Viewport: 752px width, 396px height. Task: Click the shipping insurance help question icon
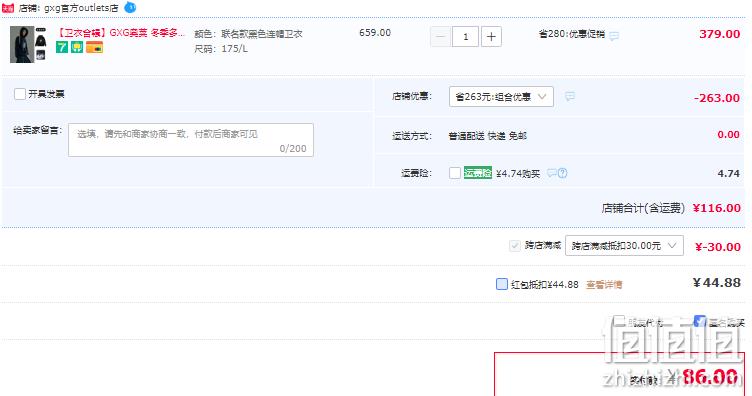(x=563, y=173)
